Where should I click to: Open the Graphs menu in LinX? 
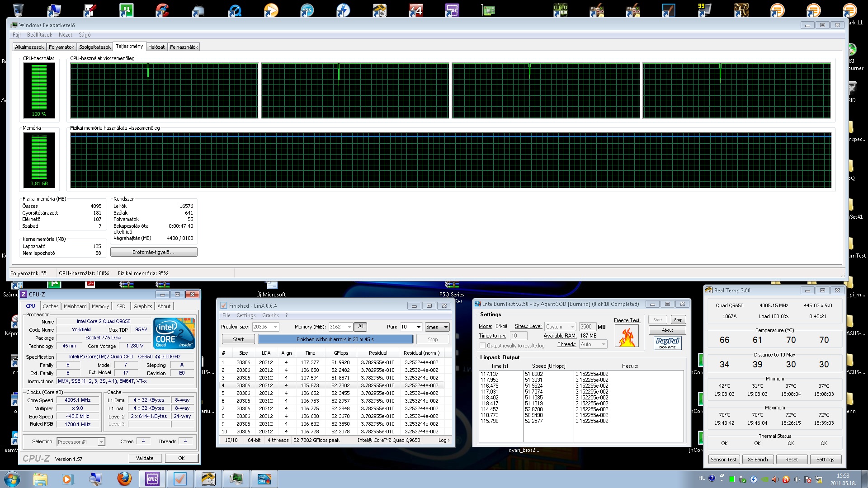pos(270,315)
